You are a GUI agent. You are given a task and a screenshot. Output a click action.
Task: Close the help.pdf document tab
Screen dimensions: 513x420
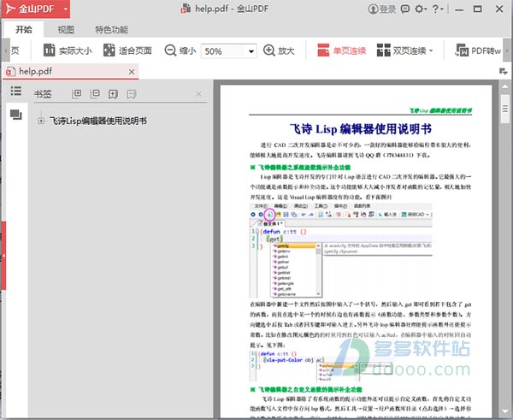pos(132,72)
